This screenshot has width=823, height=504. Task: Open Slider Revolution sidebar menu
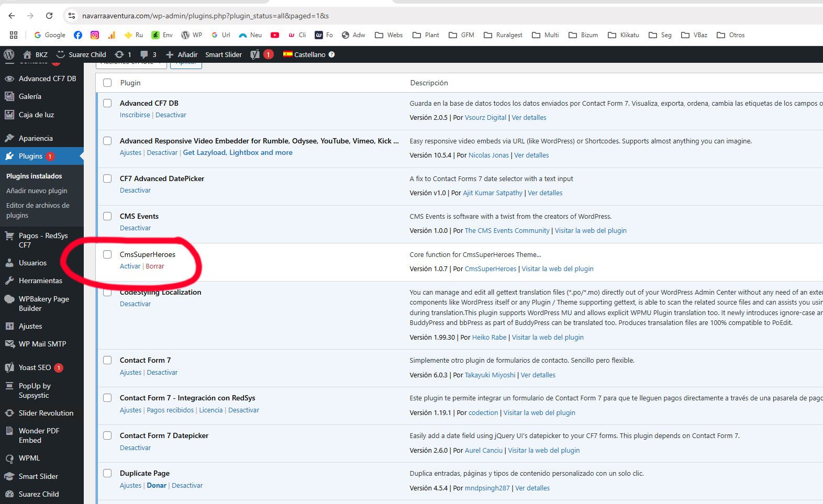click(x=42, y=413)
